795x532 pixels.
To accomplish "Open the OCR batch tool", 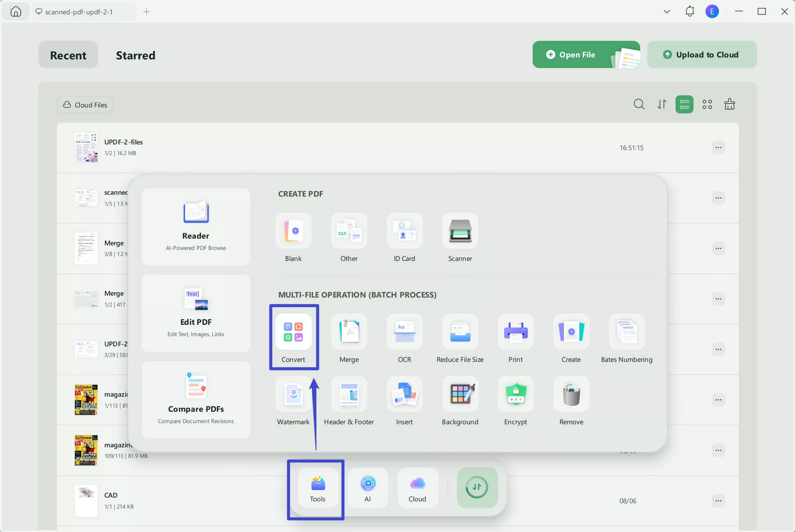I will (404, 332).
